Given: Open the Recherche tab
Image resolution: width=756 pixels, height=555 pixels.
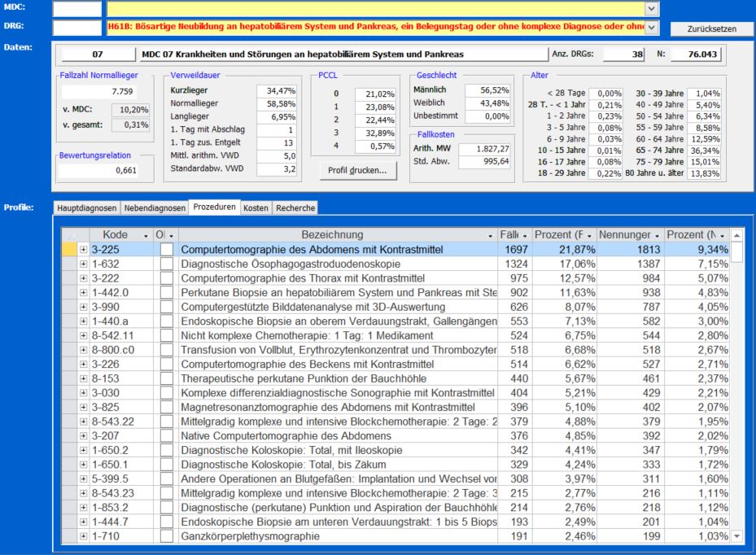Looking at the screenshot, I should [295, 208].
